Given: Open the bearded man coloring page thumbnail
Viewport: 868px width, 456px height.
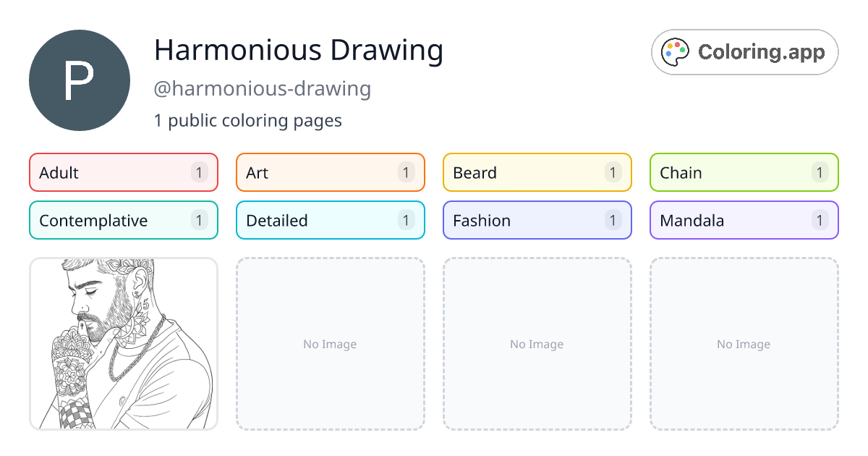Looking at the screenshot, I should (123, 344).
